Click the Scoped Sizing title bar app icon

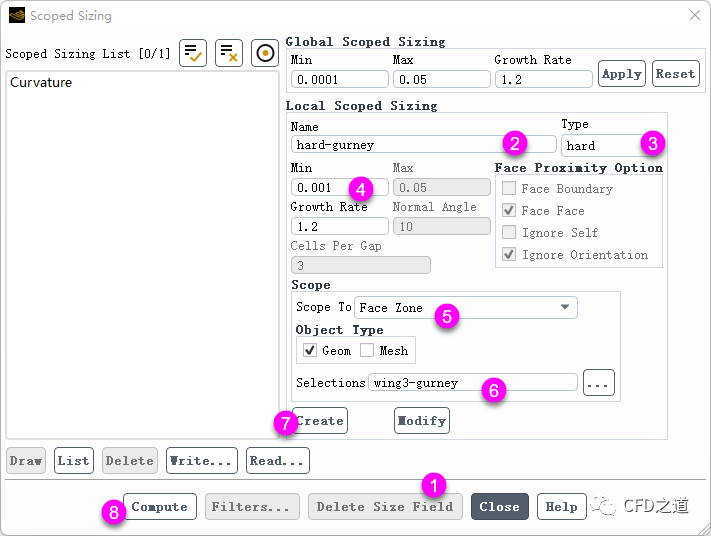(17, 15)
